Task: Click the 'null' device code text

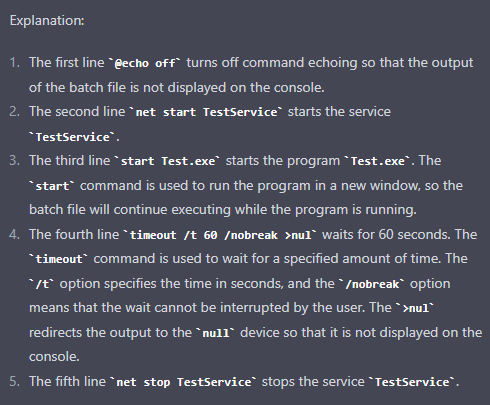Action: point(216,333)
